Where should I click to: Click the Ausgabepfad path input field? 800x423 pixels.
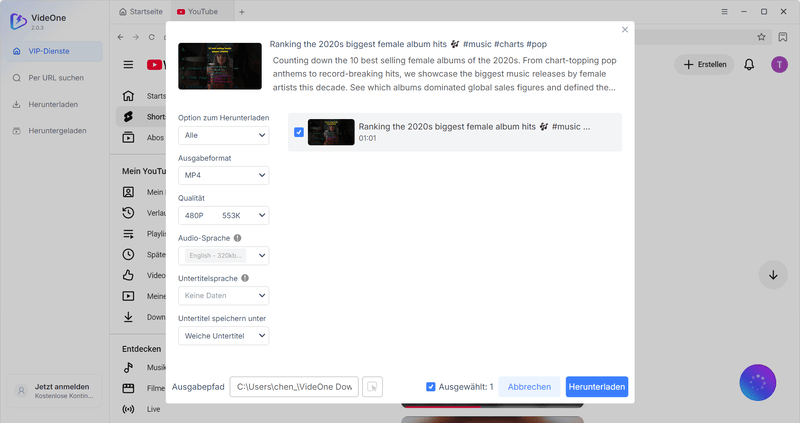click(294, 387)
